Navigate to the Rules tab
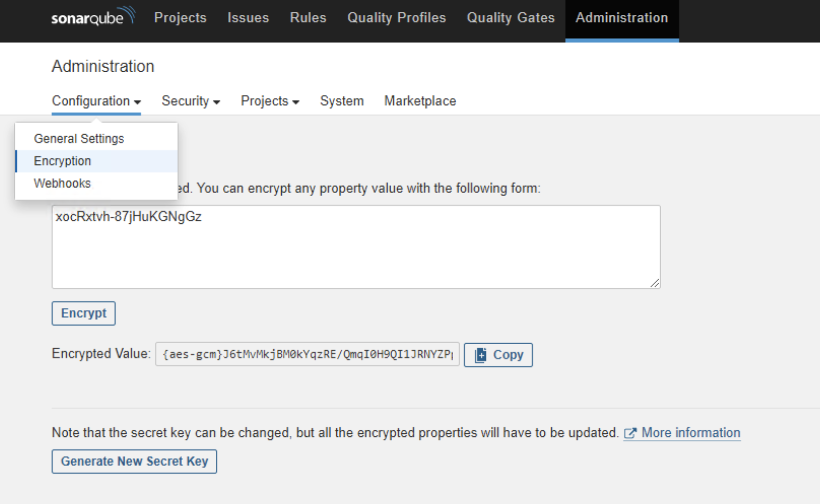The height and width of the screenshot is (504, 820). point(308,17)
